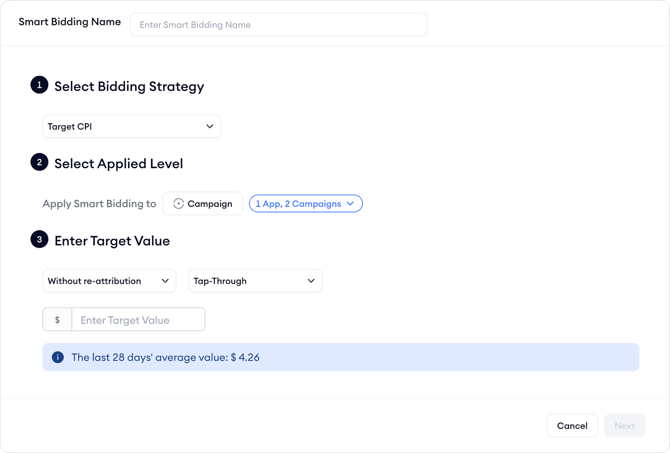The width and height of the screenshot is (670, 453).
Task: Expand the Without re-attribution dropdown
Action: pos(109,281)
